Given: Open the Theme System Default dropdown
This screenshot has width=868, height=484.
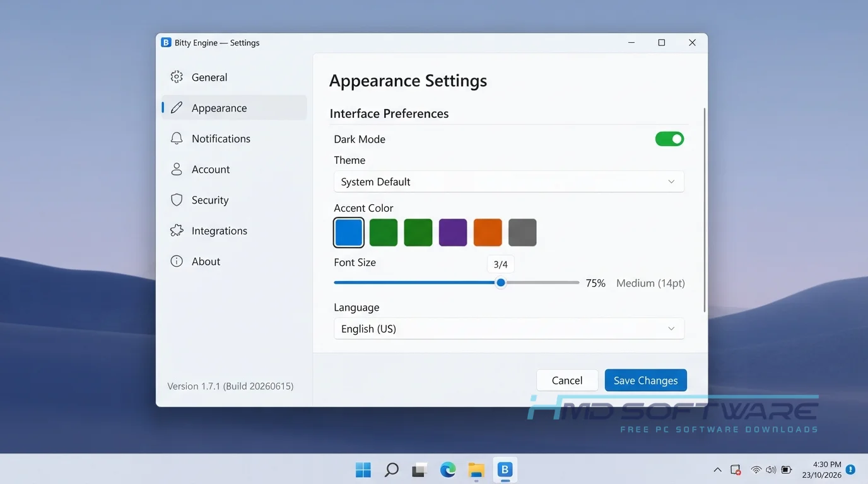Looking at the screenshot, I should click(x=509, y=181).
